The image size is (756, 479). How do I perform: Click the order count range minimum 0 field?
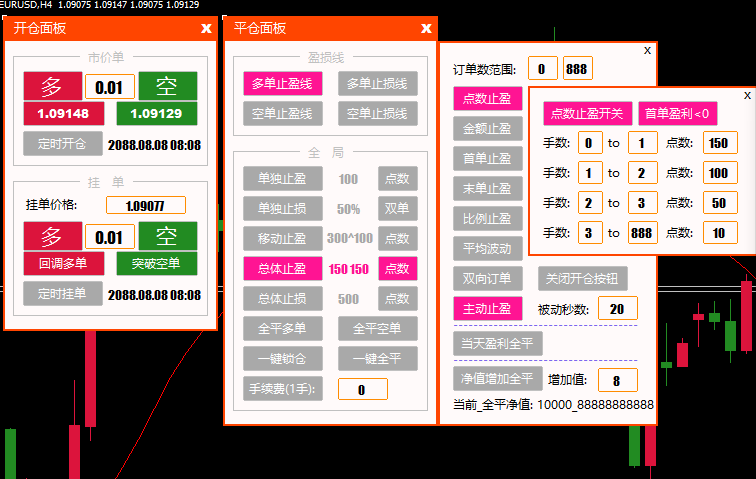coord(542,68)
